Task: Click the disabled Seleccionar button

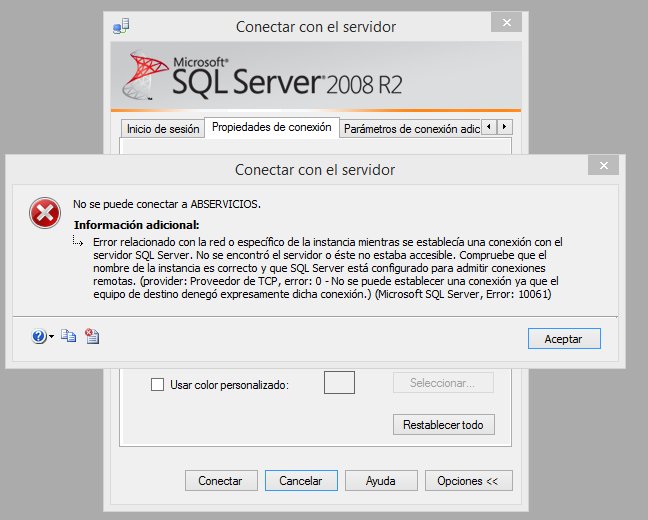Action: pos(443,383)
